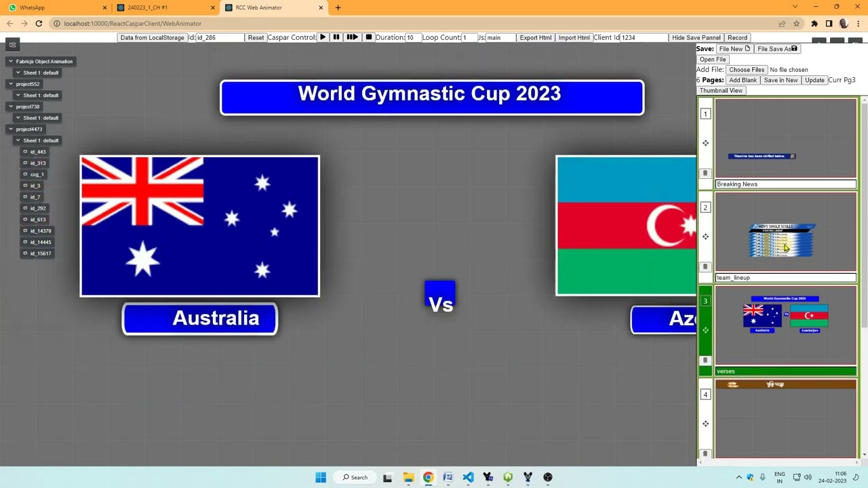The width and height of the screenshot is (868, 488).
Task: Click Import Html
Action: click(x=574, y=37)
